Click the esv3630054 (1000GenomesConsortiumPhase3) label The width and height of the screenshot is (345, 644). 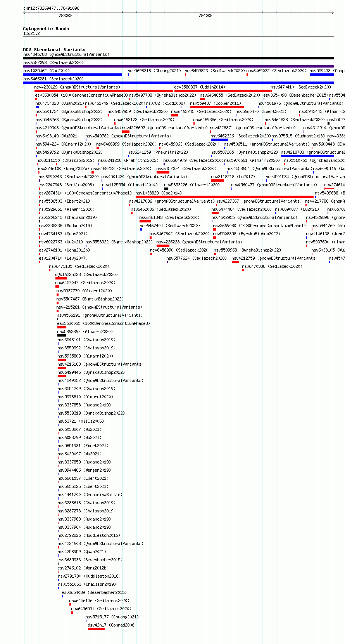[x=81, y=95]
